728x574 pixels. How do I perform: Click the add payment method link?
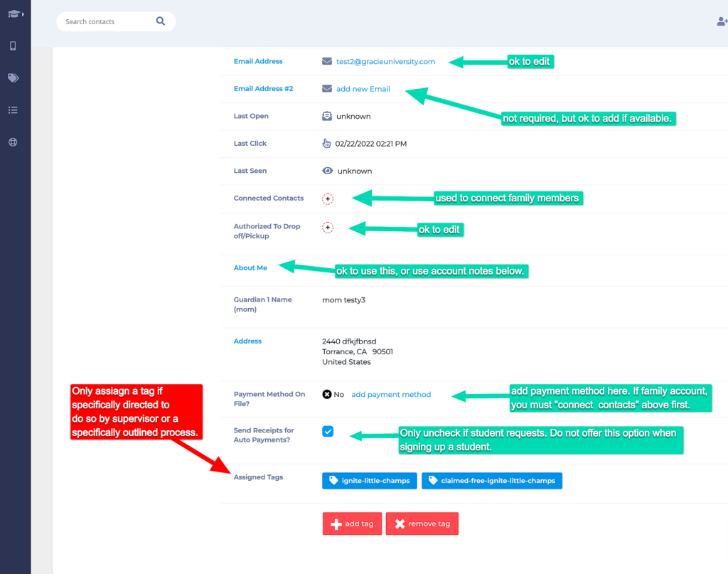391,394
